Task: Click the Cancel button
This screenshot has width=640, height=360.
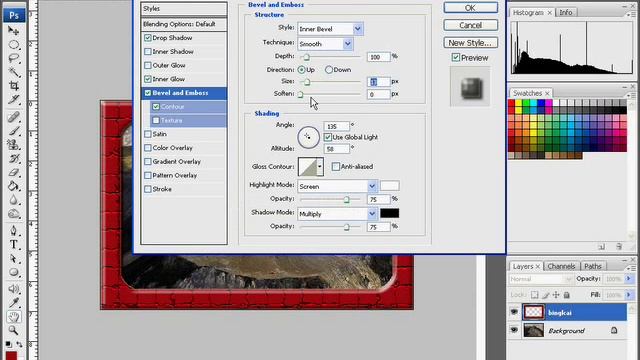Action: (470, 25)
